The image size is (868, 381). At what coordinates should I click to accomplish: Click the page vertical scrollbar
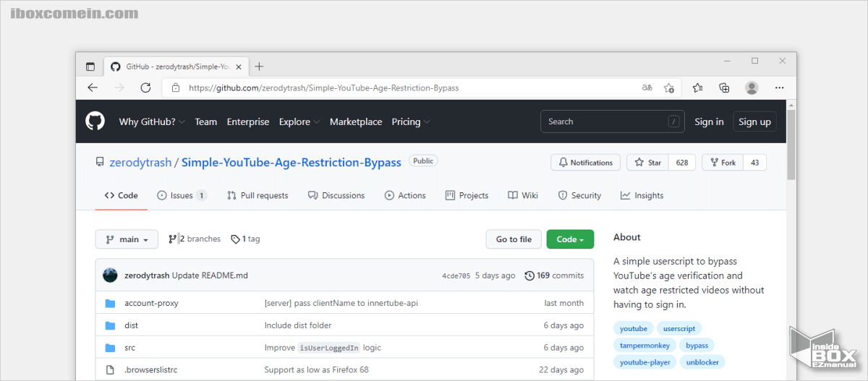tap(791, 145)
